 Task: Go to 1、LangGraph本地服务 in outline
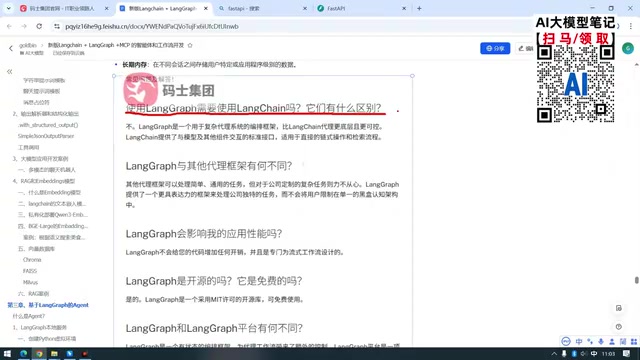pyautogui.click(x=40, y=327)
